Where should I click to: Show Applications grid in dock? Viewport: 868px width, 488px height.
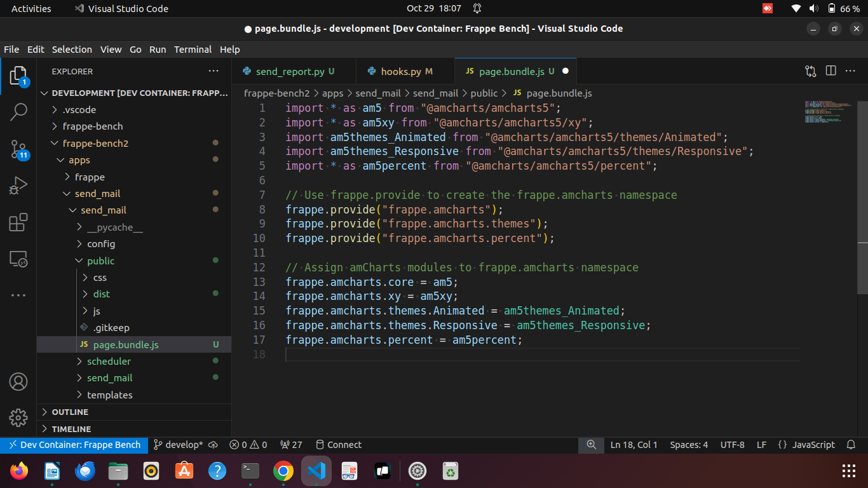click(x=849, y=471)
